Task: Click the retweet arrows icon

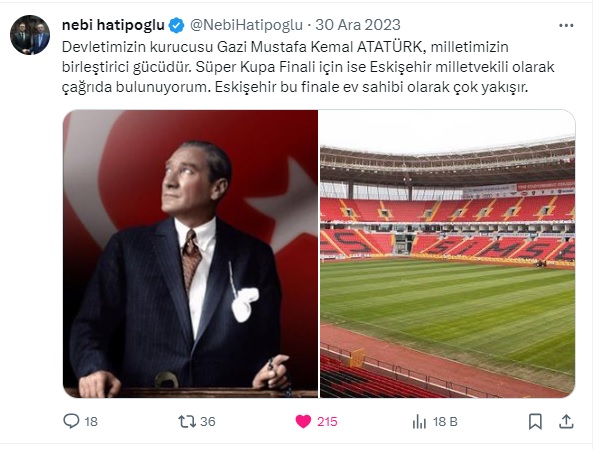Action: coord(187,421)
